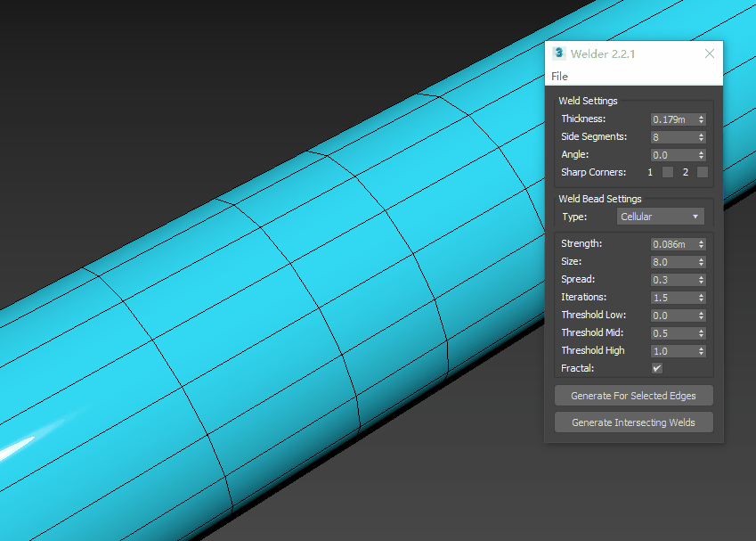The image size is (756, 541).
Task: Click Generate Intersecting Welds button
Action: point(633,422)
